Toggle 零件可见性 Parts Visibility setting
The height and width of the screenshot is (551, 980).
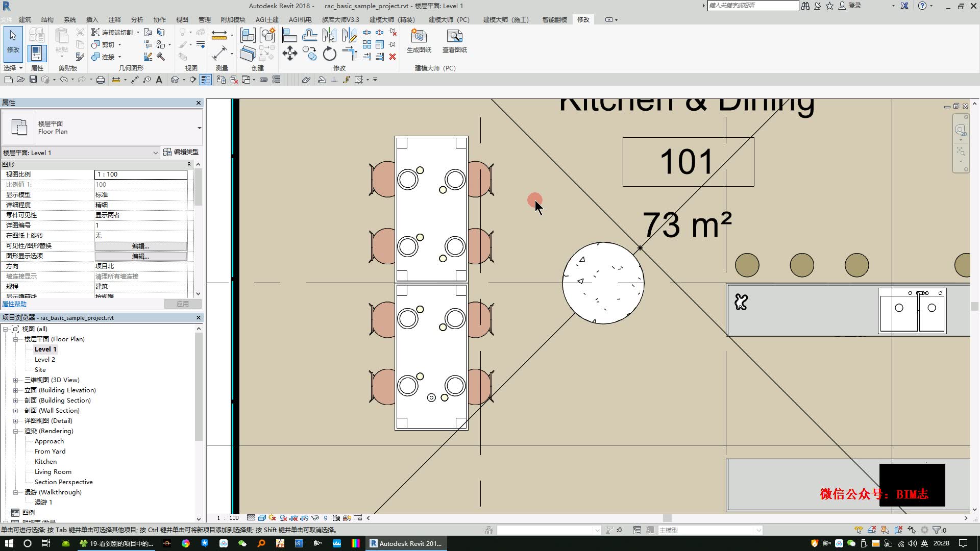[x=140, y=215]
